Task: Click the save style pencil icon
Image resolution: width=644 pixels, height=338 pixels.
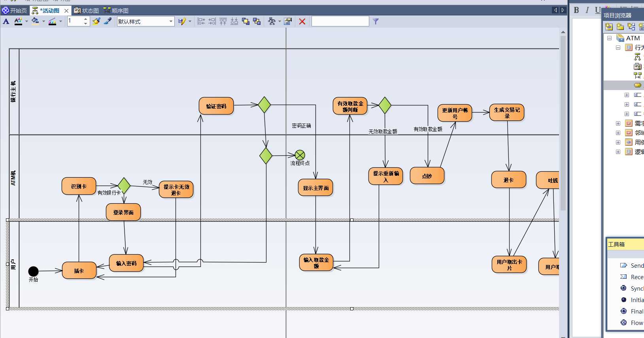Action: click(181, 21)
